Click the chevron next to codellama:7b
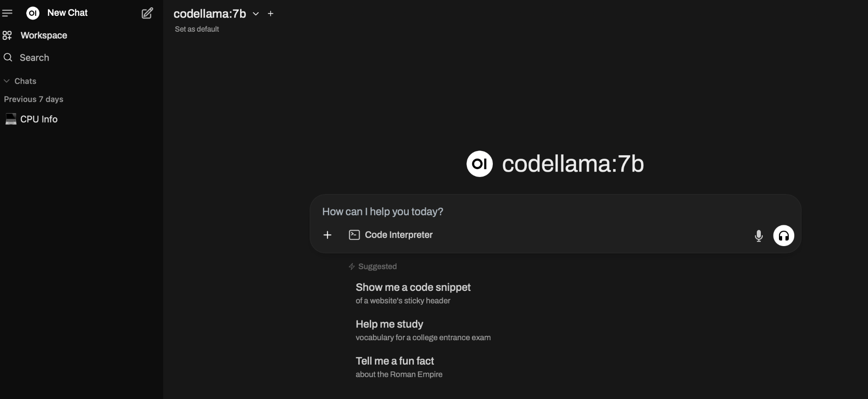 [x=256, y=14]
